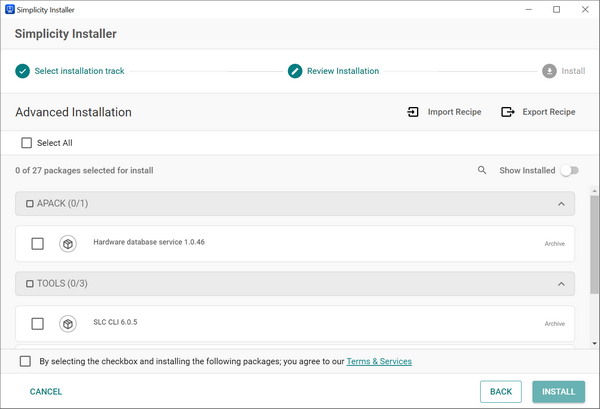
Task: Check the TOOLS group checkbox
Action: point(29,284)
